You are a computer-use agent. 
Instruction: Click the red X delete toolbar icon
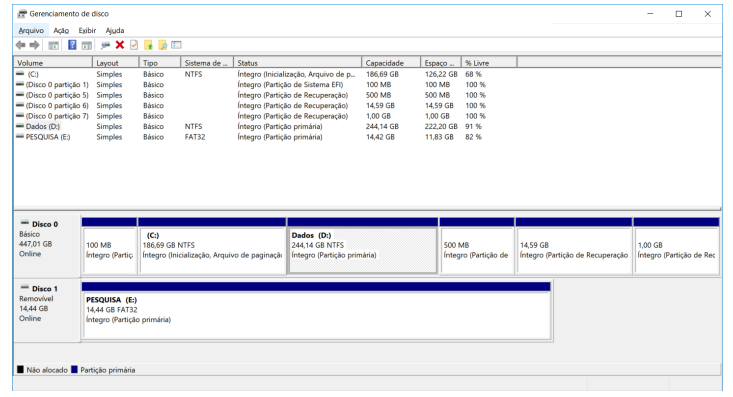point(120,45)
